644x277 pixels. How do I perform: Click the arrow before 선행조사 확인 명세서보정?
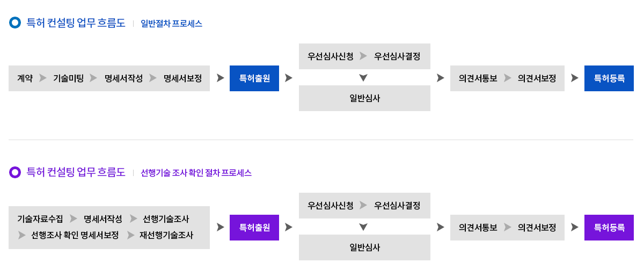[x=22, y=235]
